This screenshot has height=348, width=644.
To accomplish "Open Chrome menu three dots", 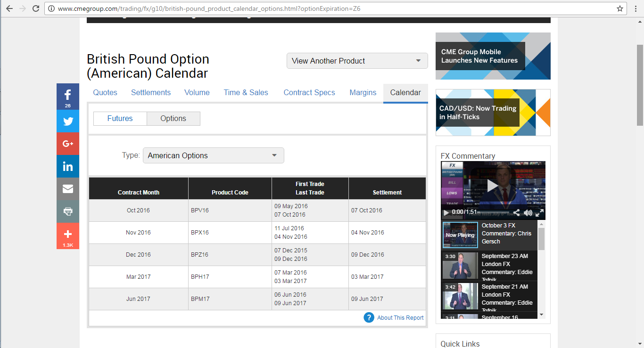I will 635,8.
